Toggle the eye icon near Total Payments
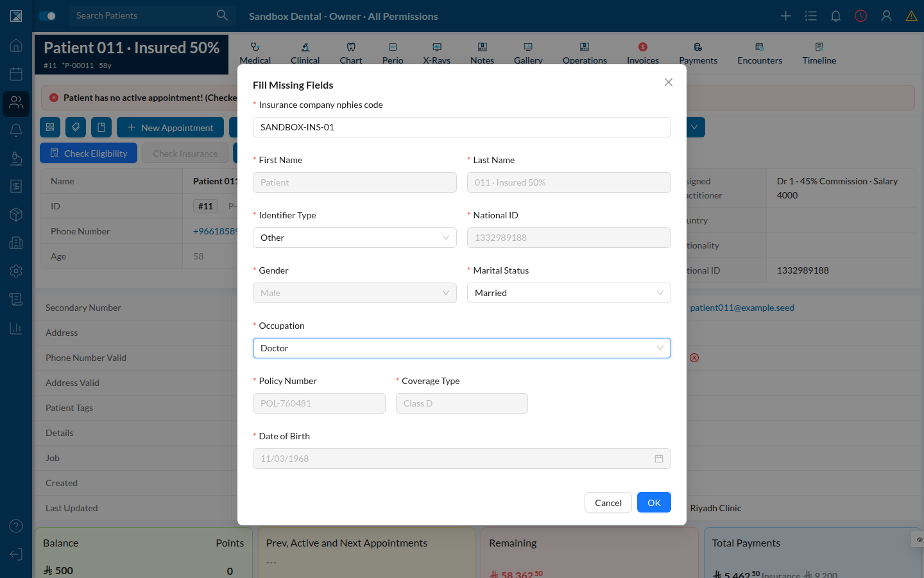The image size is (924, 578). point(919,539)
